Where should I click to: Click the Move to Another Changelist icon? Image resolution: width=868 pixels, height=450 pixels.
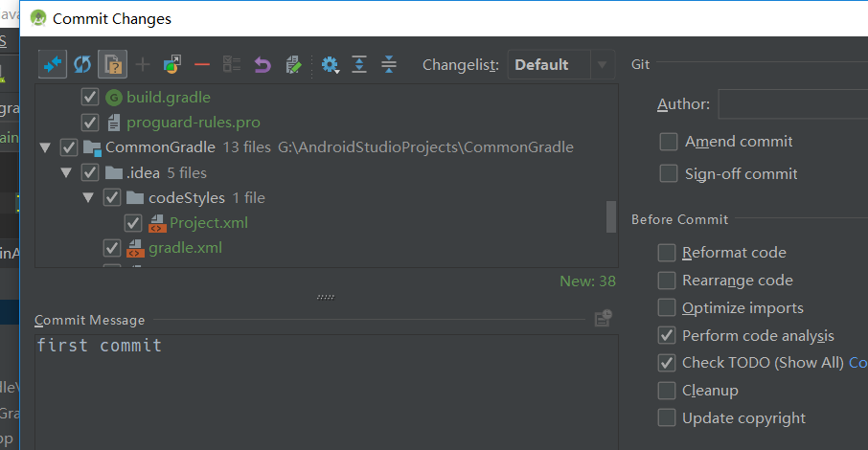172,65
